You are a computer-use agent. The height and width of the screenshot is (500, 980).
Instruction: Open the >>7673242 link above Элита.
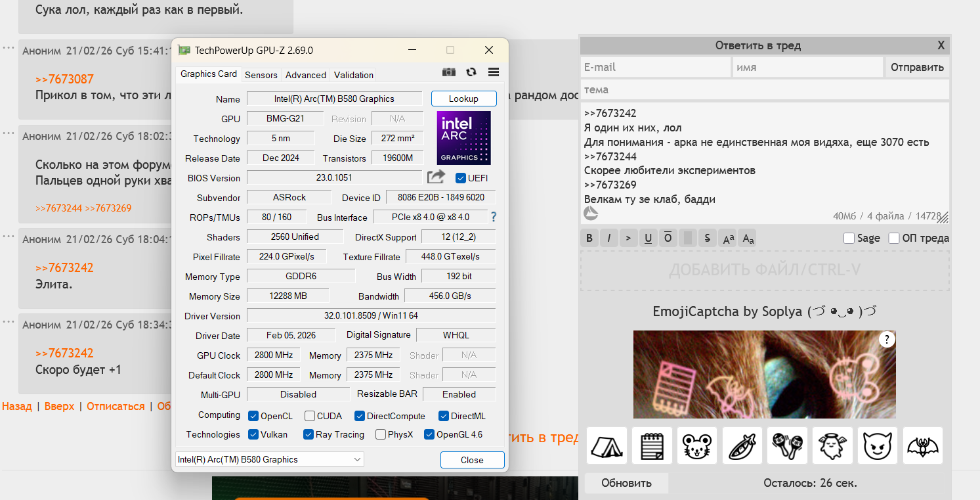click(64, 267)
